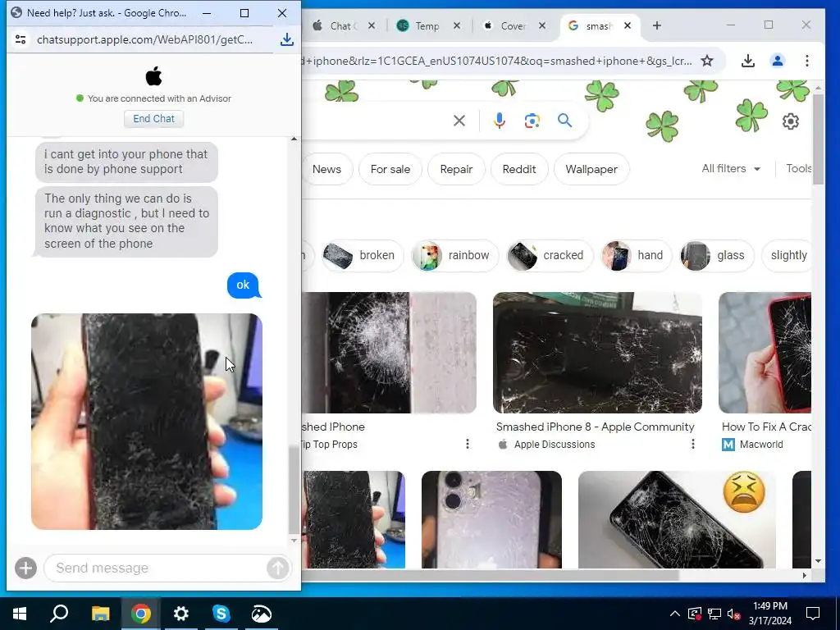The width and height of the screenshot is (840, 630).
Task: Click the horizontal scrollbar right arrow
Action: point(805,575)
